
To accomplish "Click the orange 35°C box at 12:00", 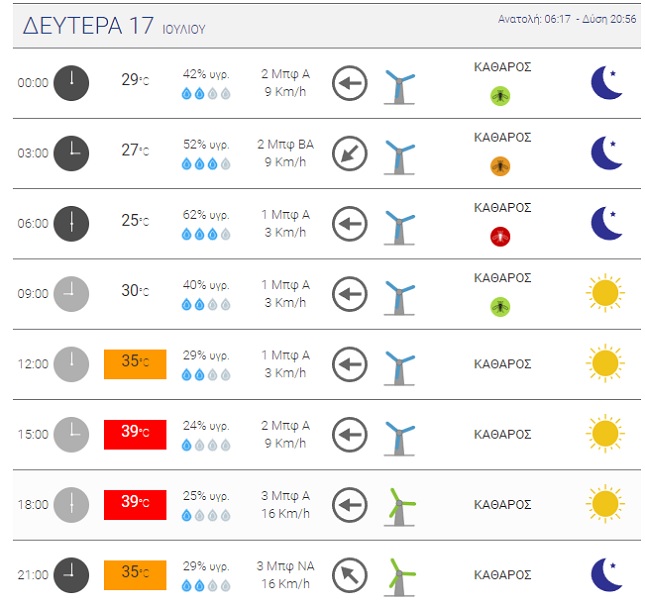I will click(135, 364).
